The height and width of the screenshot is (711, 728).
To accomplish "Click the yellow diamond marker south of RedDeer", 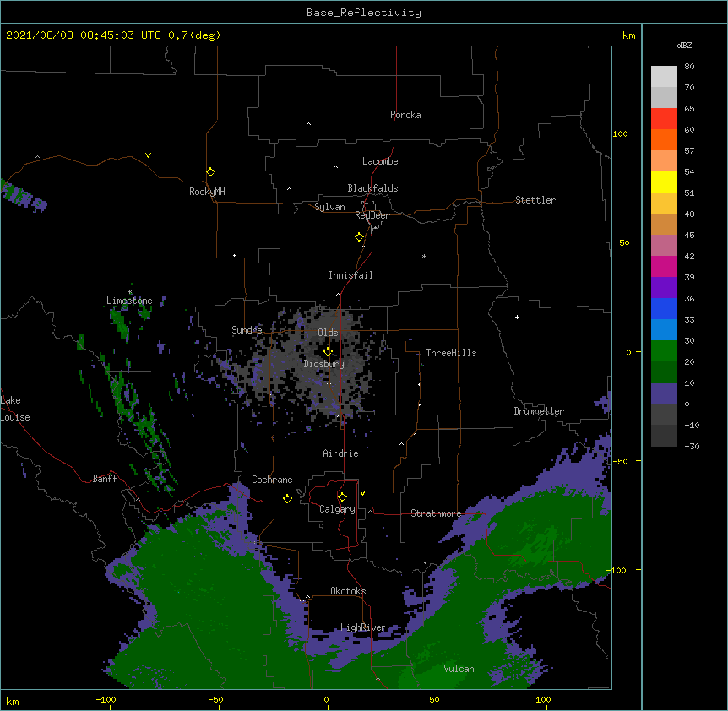I will pos(360,237).
